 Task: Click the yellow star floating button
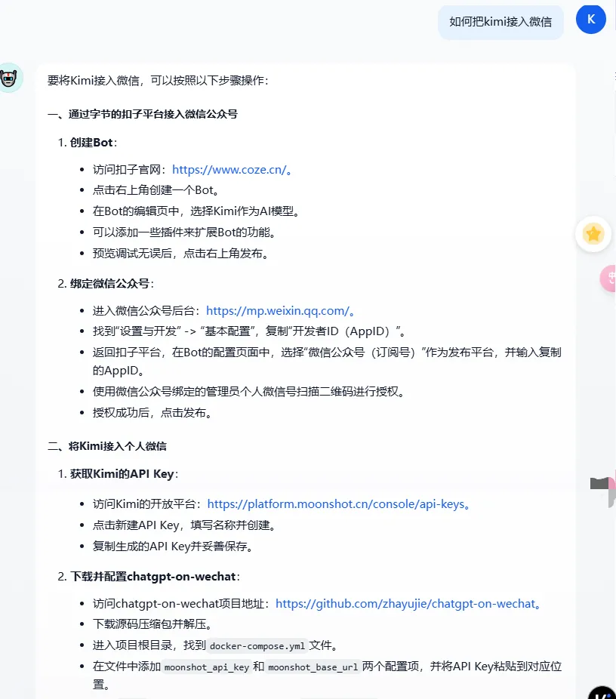tap(593, 234)
